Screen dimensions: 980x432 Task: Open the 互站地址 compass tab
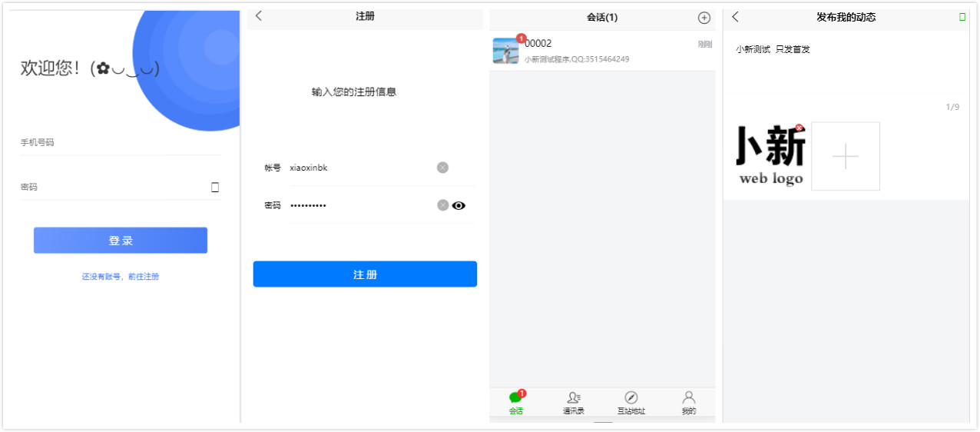pos(631,402)
